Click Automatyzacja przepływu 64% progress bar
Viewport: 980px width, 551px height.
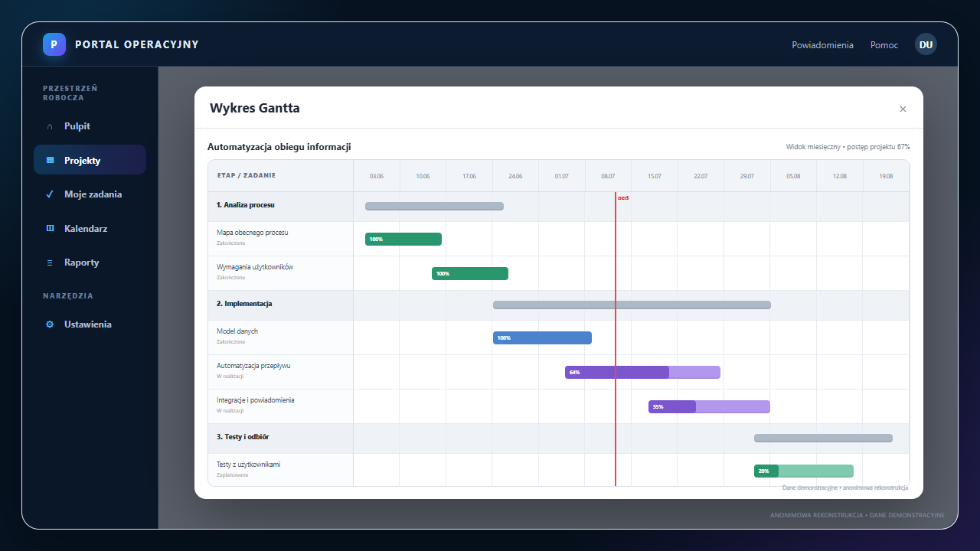(642, 372)
